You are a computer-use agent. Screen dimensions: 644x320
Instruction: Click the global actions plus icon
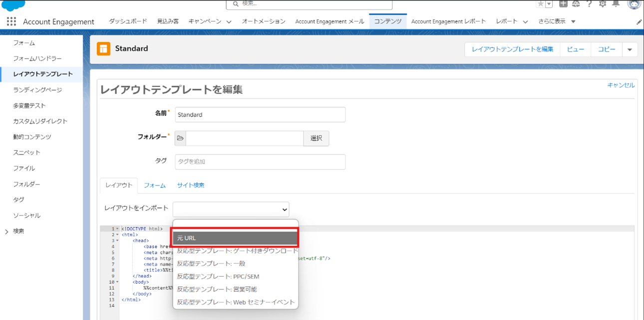563,4
